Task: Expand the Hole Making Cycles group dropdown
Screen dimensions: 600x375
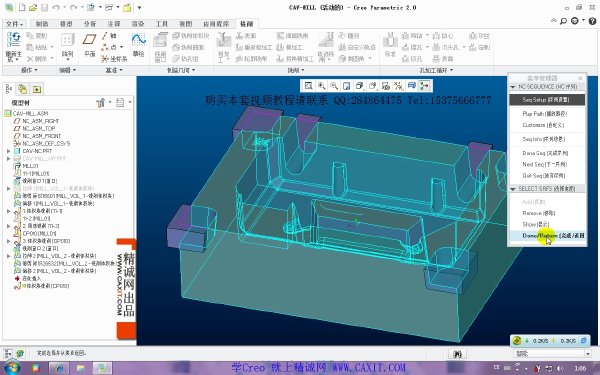Action: (436, 70)
